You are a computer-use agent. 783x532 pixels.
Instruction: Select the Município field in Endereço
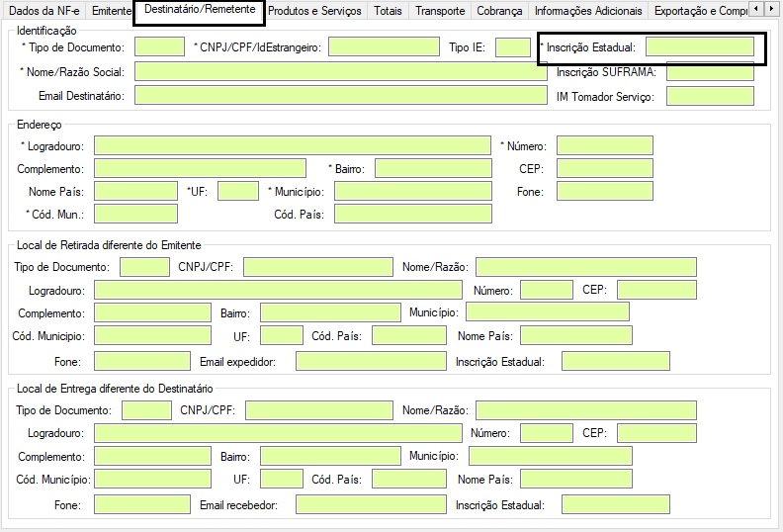412,191
